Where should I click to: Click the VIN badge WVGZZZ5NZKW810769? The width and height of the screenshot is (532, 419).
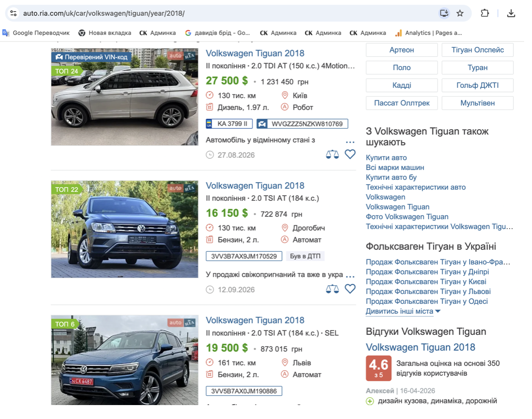[302, 124]
